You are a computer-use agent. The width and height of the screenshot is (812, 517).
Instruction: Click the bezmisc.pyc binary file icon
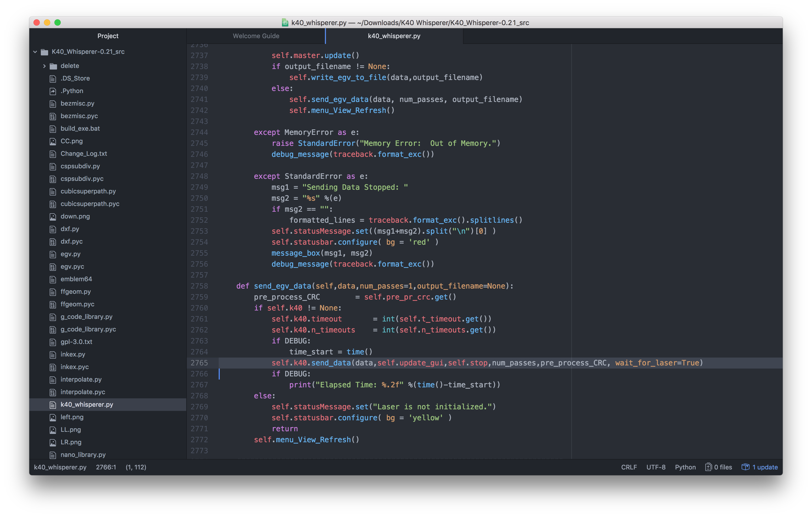[x=53, y=116]
